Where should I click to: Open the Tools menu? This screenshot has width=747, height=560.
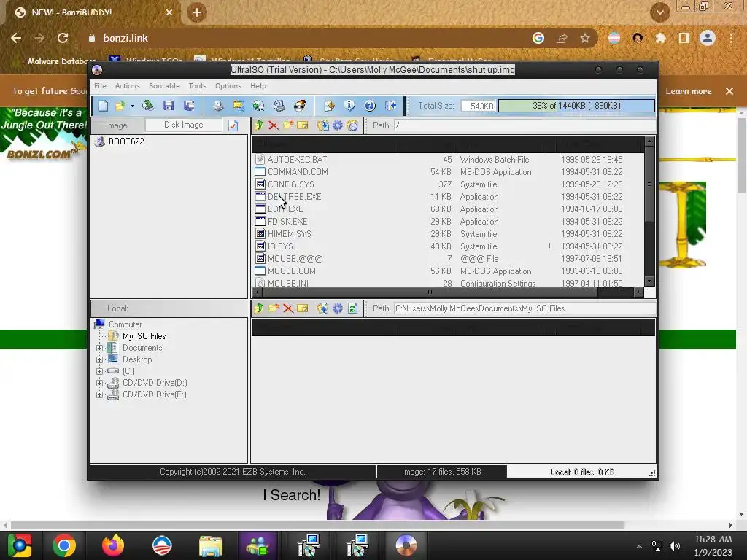point(197,86)
